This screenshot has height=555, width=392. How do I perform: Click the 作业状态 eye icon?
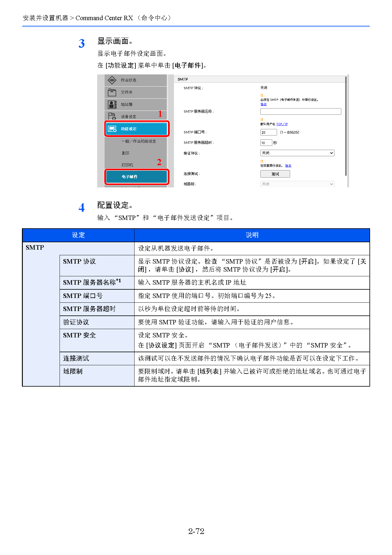coord(112,80)
